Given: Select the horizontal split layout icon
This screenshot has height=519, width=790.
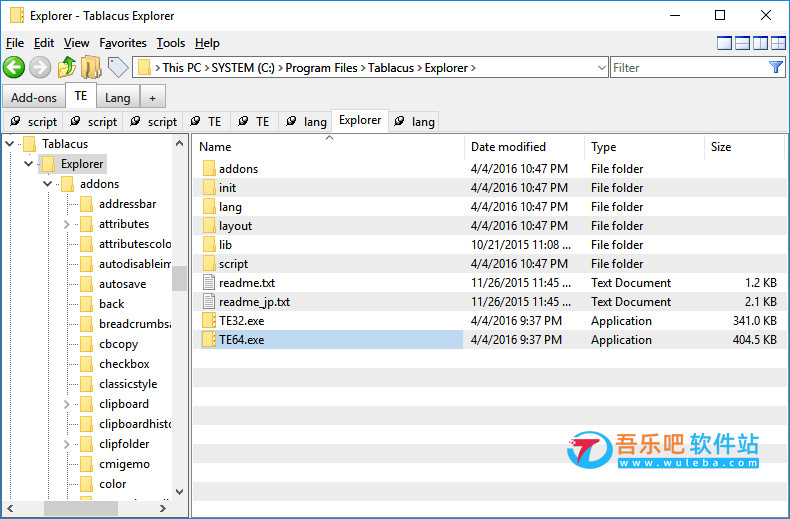Looking at the screenshot, I should pyautogui.click(x=742, y=43).
